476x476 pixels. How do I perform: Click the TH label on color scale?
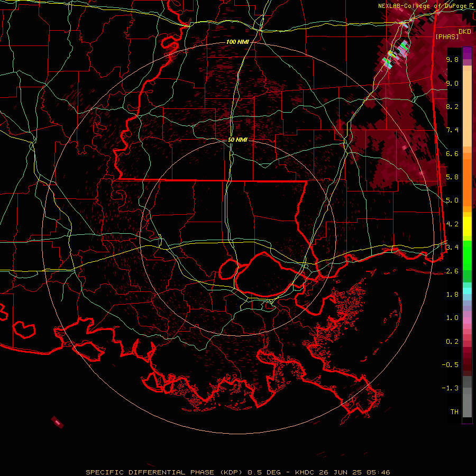click(x=454, y=412)
